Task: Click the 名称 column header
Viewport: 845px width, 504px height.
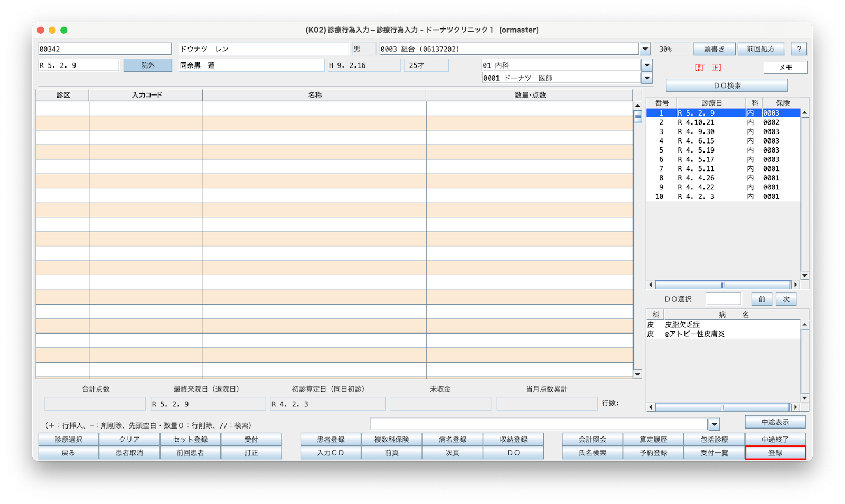Action: click(315, 95)
